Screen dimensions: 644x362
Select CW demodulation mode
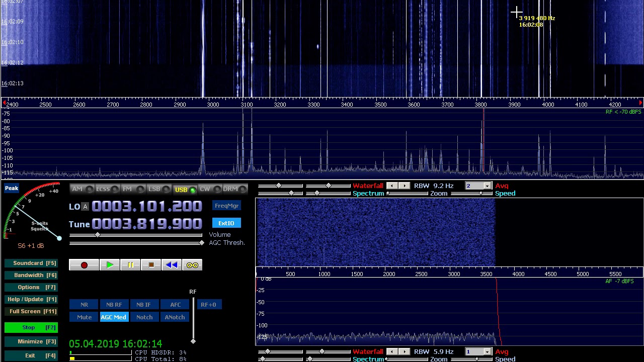click(x=210, y=189)
